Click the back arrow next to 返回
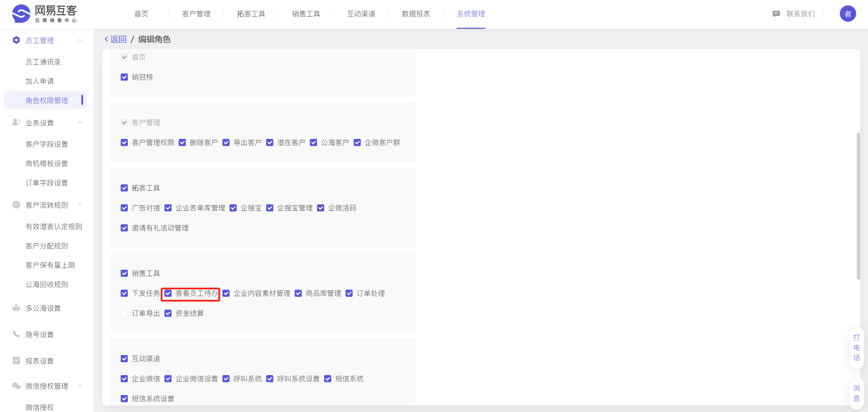Image resolution: width=868 pixels, height=412 pixels. click(106, 39)
